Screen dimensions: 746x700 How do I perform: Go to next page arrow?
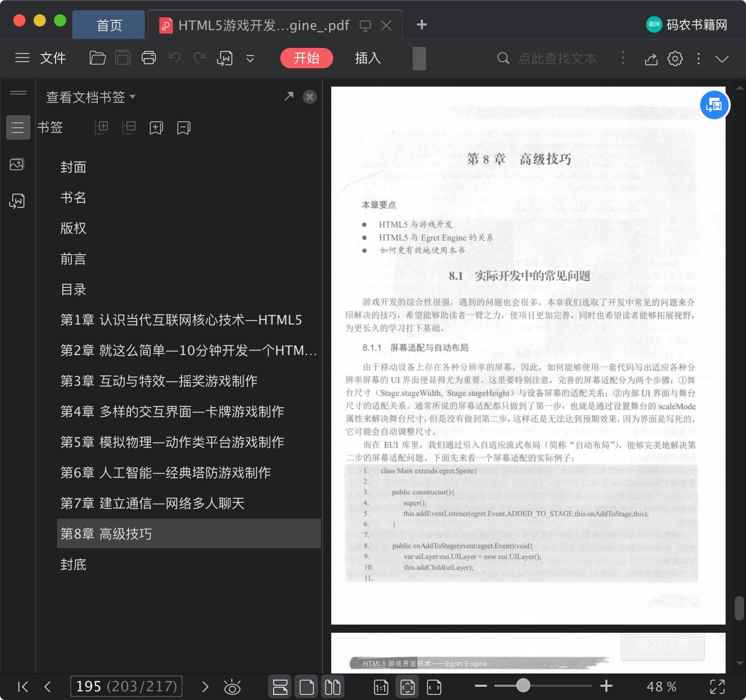coord(205,687)
